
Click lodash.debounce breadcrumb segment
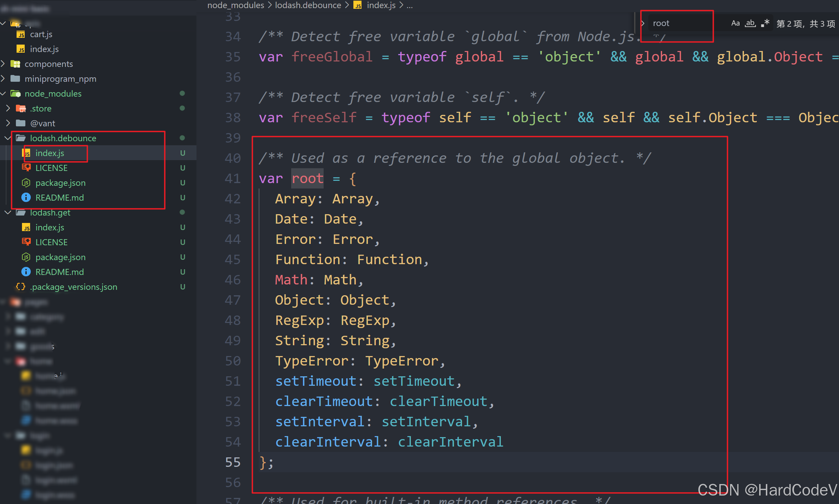pos(308,5)
